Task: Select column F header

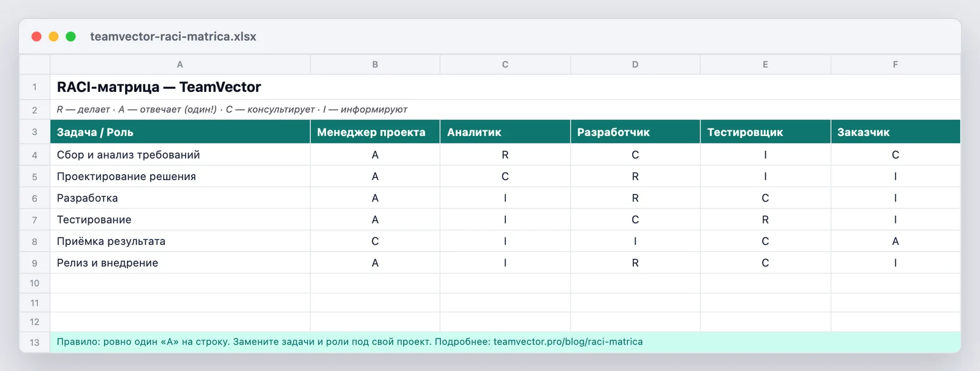Action: pyautogui.click(x=895, y=64)
